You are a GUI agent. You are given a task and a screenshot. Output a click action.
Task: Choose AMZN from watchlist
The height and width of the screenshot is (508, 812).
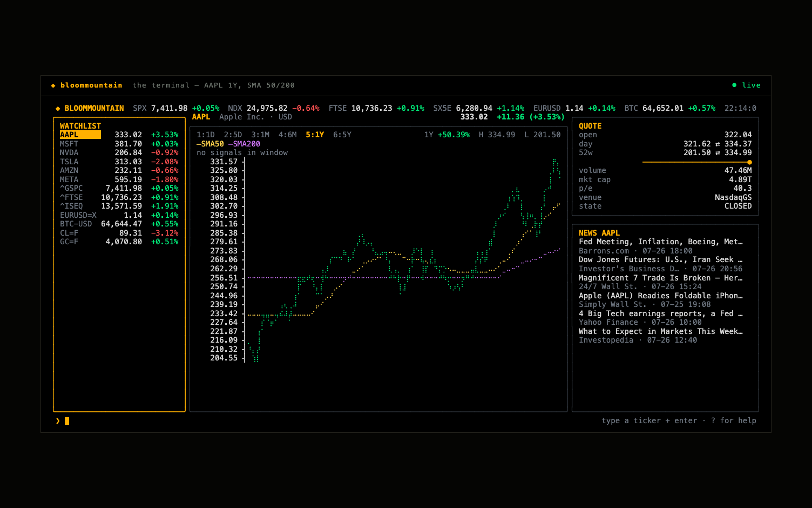click(119, 170)
